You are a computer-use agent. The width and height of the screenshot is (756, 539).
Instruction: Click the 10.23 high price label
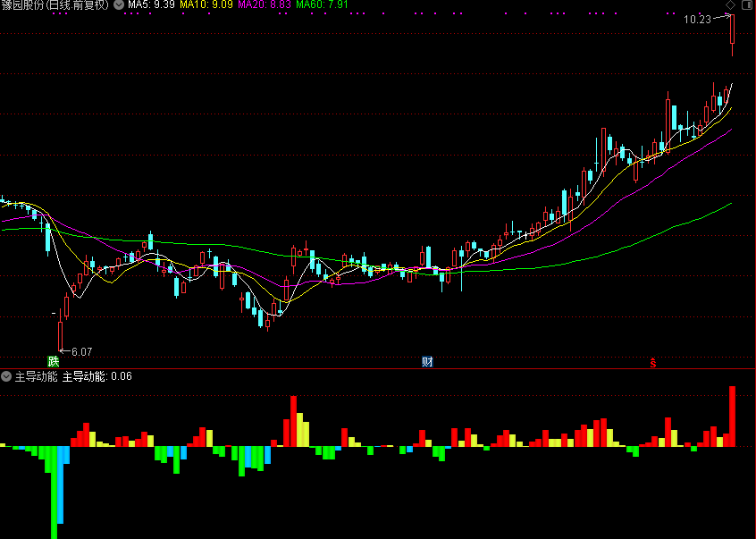(x=698, y=20)
